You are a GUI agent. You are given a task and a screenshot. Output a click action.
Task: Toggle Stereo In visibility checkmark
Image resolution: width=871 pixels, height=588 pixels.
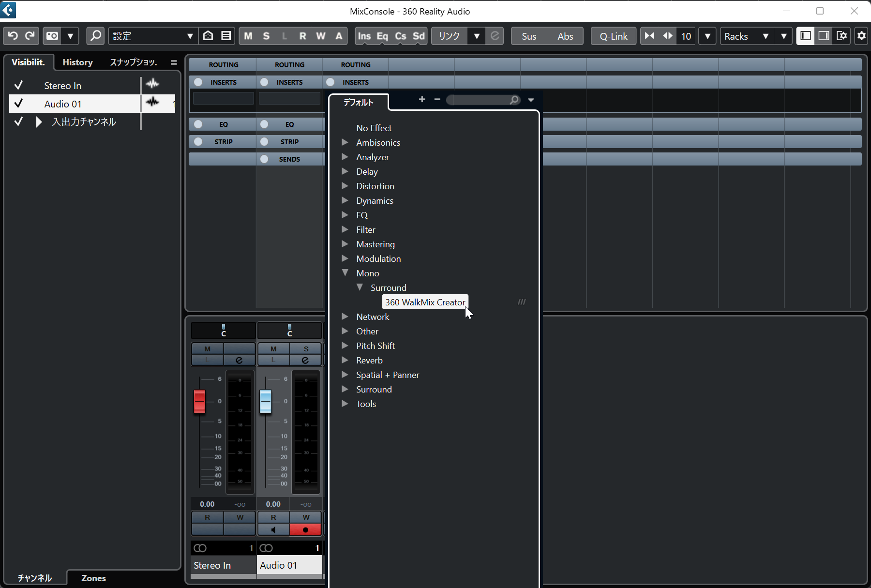18,86
